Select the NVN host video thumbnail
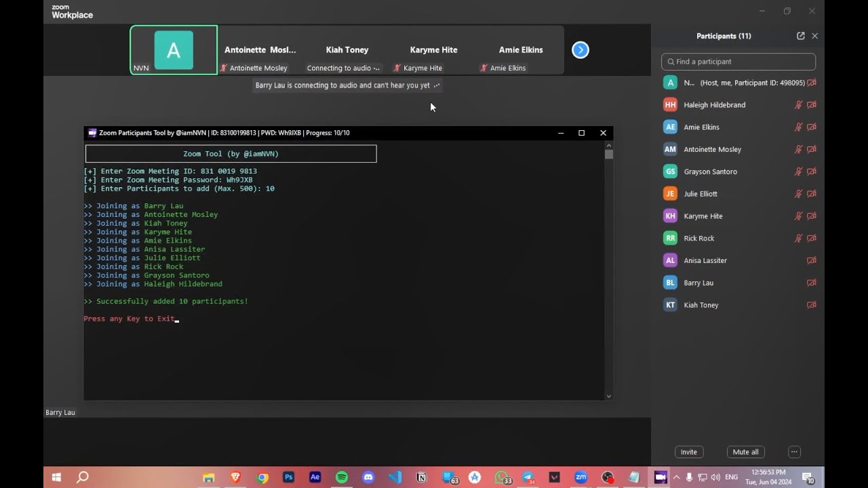This screenshot has height=488, width=868. (174, 50)
